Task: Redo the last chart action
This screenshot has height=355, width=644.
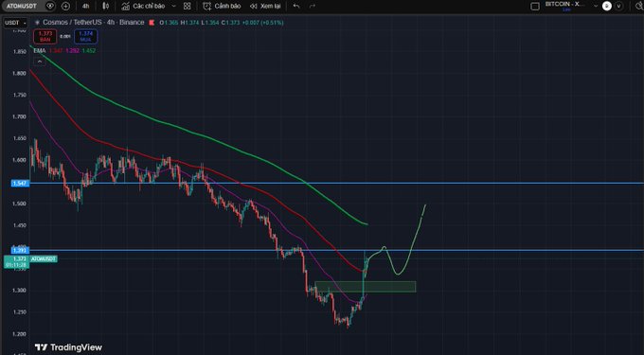Action: (x=313, y=7)
